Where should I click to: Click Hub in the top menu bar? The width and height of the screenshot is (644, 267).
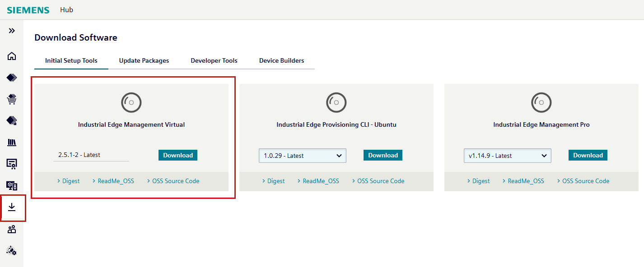point(66,9)
